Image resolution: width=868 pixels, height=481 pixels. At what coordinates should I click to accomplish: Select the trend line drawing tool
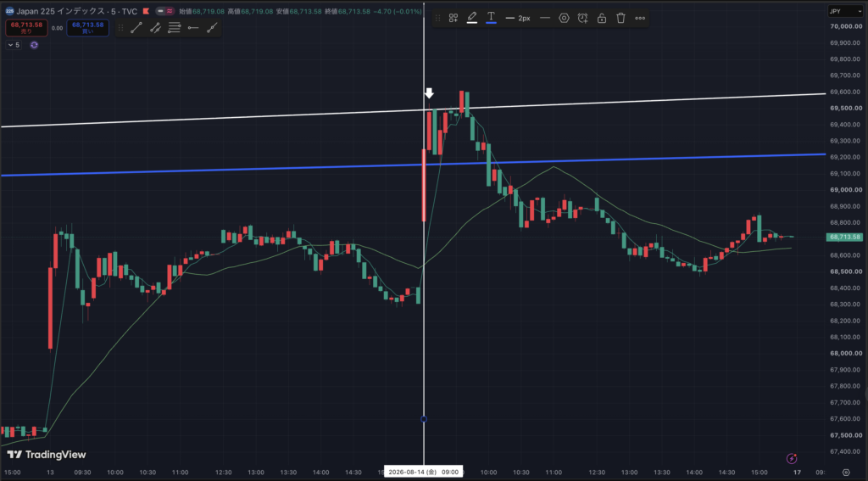pyautogui.click(x=136, y=28)
